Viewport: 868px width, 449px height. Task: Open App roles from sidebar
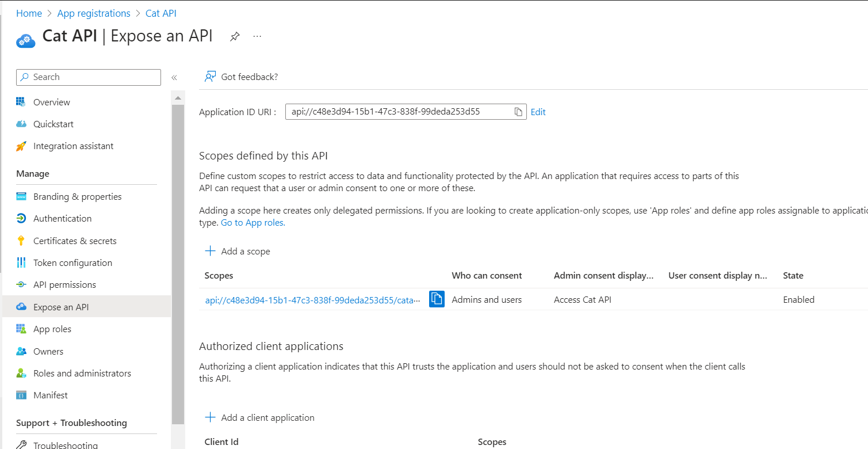(52, 329)
